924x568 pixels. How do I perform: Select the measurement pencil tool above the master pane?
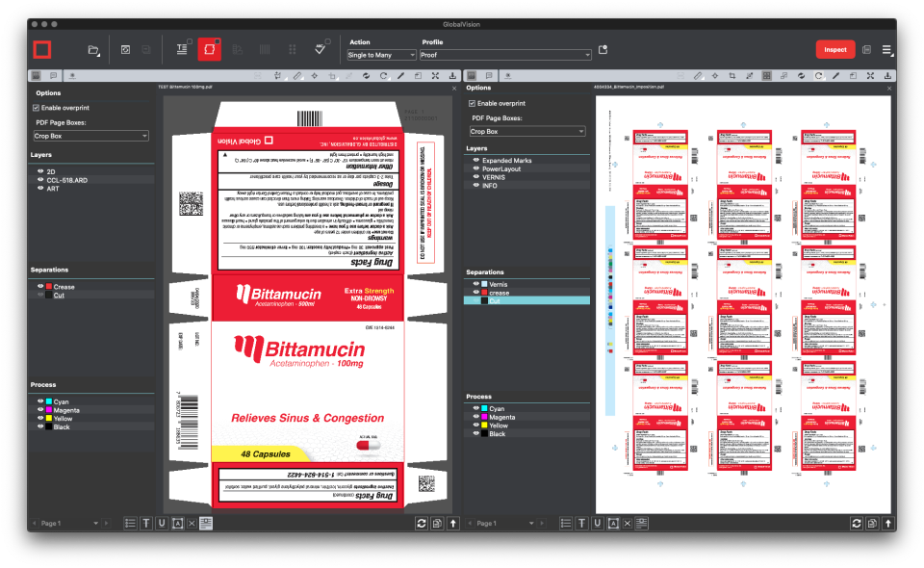pyautogui.click(x=296, y=75)
